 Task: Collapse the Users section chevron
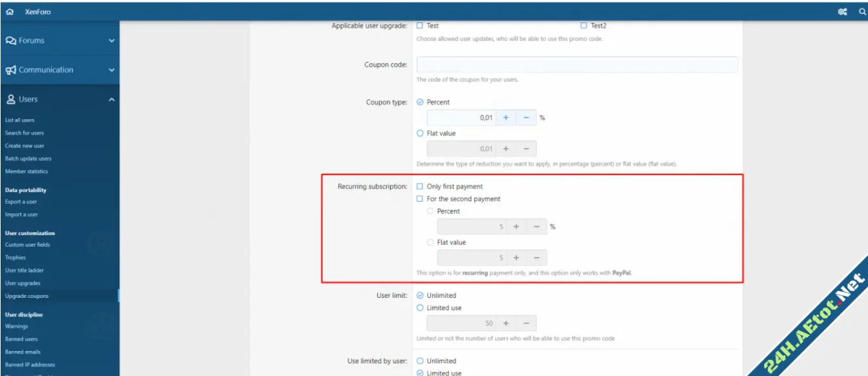click(x=111, y=99)
